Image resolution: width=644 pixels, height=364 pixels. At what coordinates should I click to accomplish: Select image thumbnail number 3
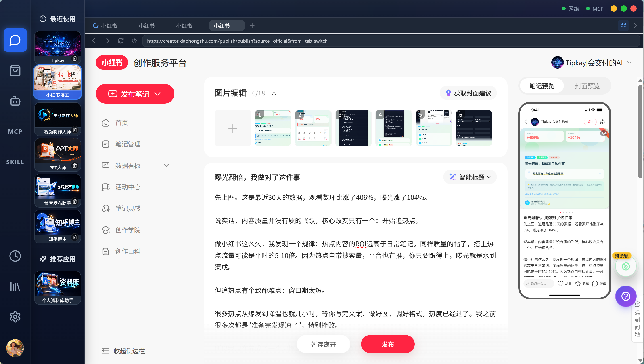point(353,128)
